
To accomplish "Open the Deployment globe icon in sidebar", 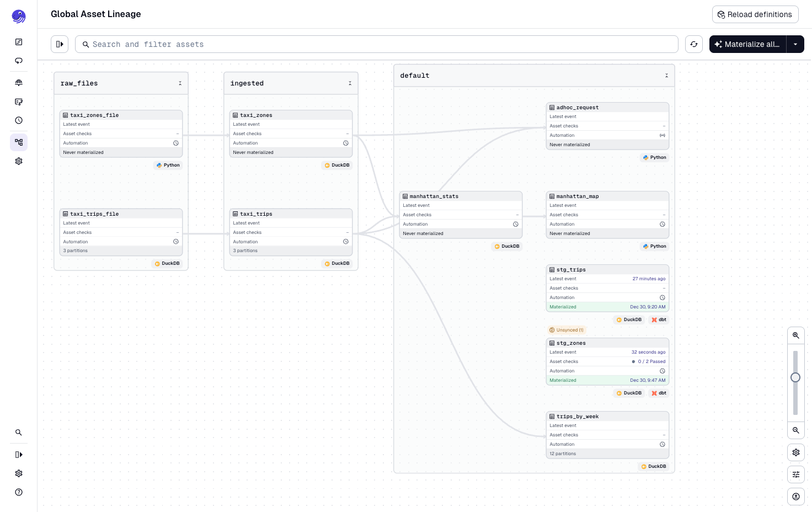I will click(x=19, y=83).
